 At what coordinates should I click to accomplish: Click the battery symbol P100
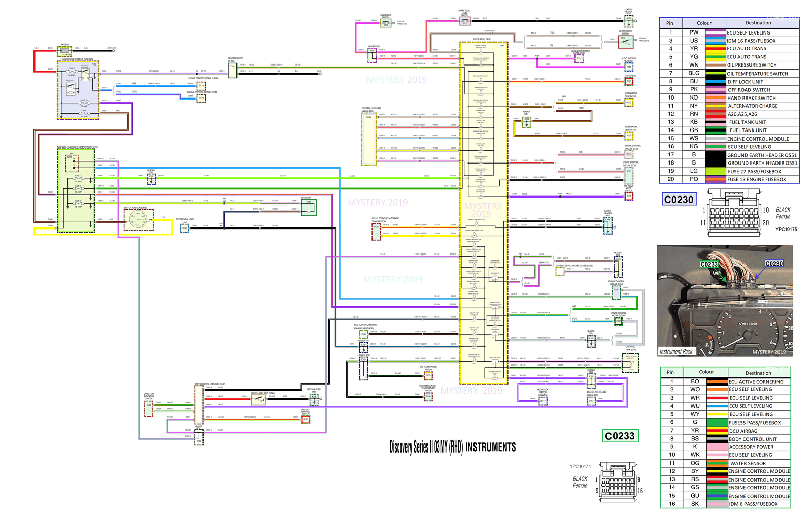click(65, 51)
